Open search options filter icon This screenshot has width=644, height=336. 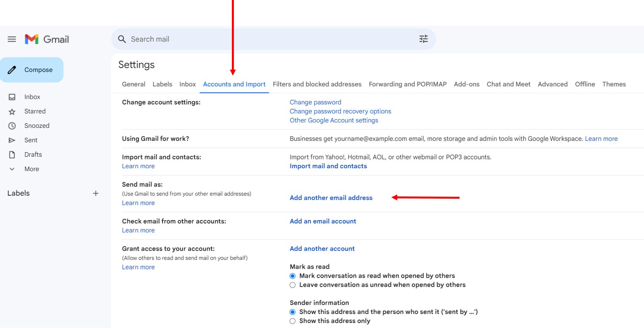[424, 39]
